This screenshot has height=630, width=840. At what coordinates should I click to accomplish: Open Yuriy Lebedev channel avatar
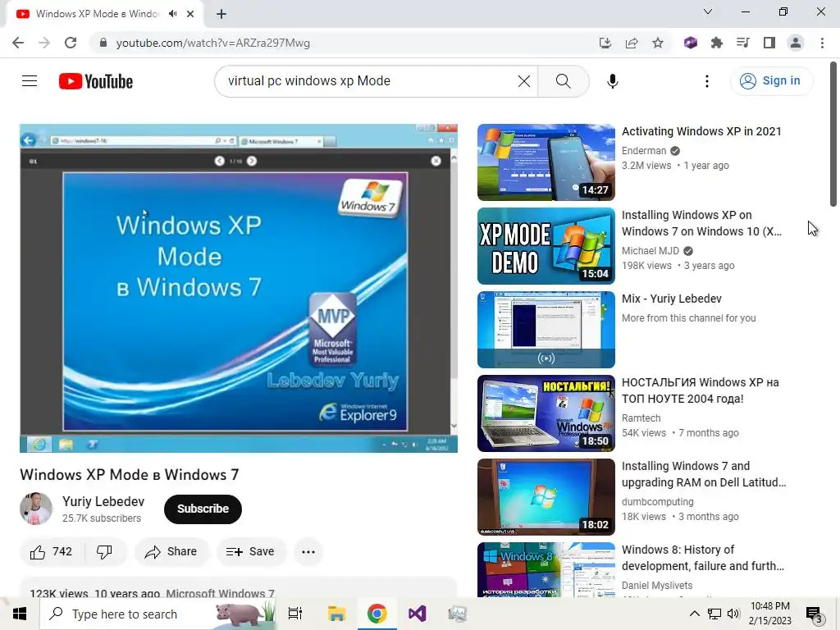[x=36, y=509]
